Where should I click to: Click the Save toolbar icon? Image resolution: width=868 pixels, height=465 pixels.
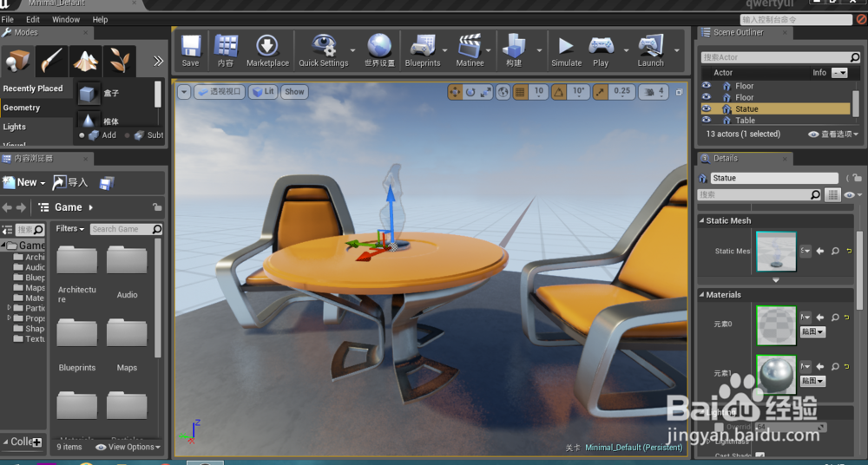point(190,50)
